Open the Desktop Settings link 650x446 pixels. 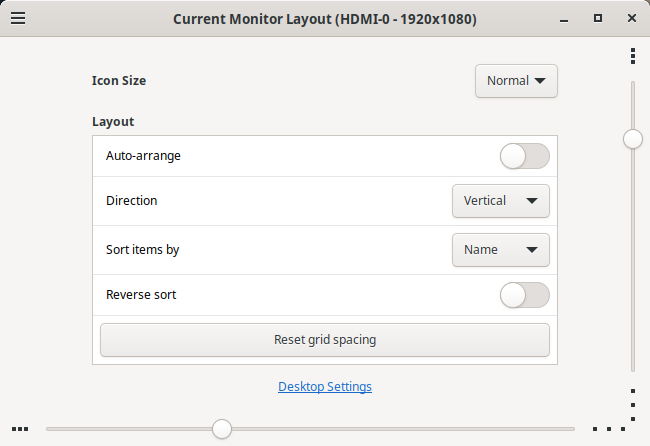[325, 387]
